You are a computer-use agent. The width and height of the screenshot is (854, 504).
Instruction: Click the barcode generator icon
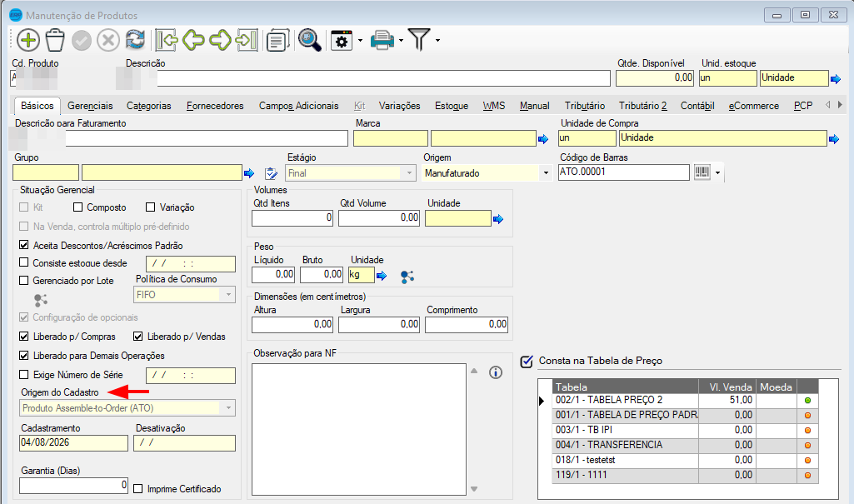[702, 172]
